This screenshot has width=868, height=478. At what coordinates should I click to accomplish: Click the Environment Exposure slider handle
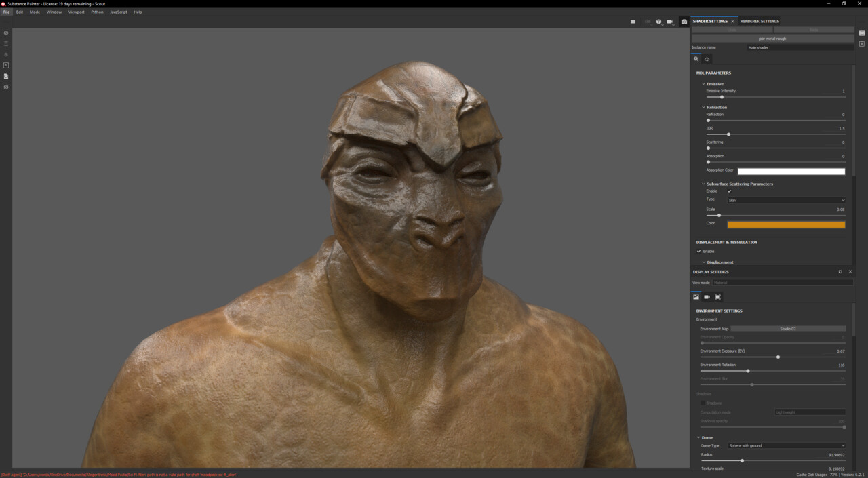point(778,357)
